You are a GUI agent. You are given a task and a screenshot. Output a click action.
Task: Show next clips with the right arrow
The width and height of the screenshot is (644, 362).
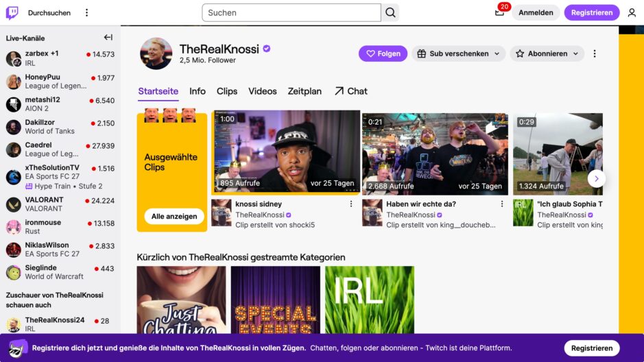597,179
